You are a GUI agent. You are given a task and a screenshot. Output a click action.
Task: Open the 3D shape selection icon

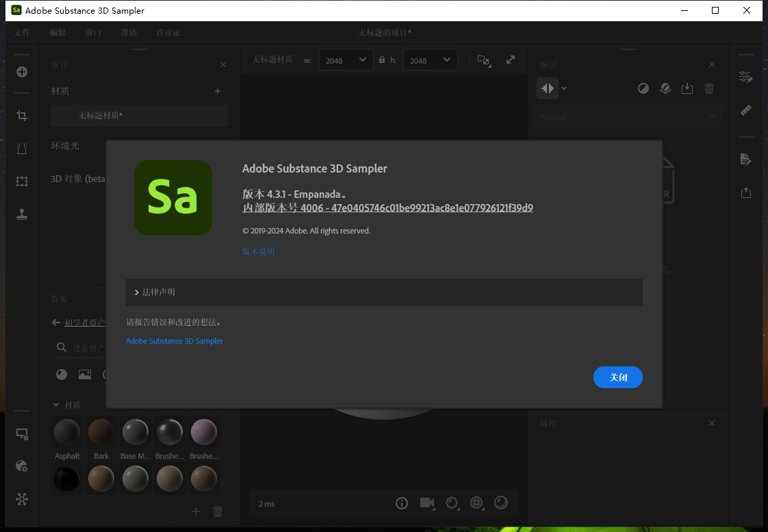coord(452,503)
